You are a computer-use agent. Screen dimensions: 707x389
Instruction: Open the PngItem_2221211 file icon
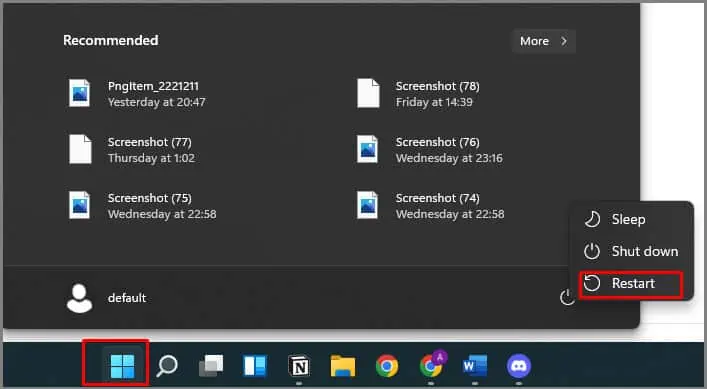tap(79, 93)
